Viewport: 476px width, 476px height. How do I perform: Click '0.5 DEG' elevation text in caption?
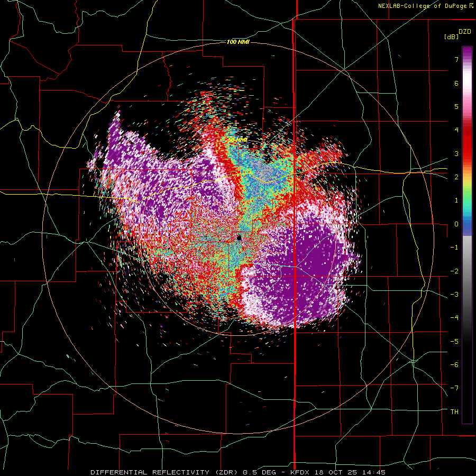(x=259, y=472)
